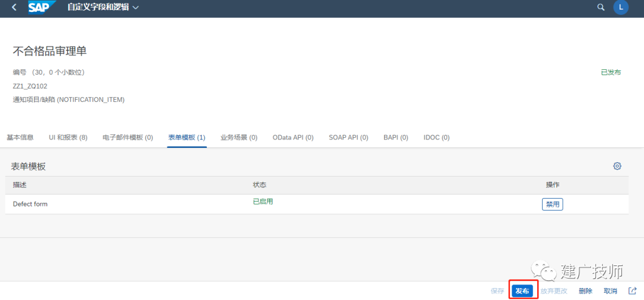Click the 通知项目/缺陷 (NOTIFICATION_ITEM) text
The width and height of the screenshot is (644, 300).
click(x=69, y=100)
